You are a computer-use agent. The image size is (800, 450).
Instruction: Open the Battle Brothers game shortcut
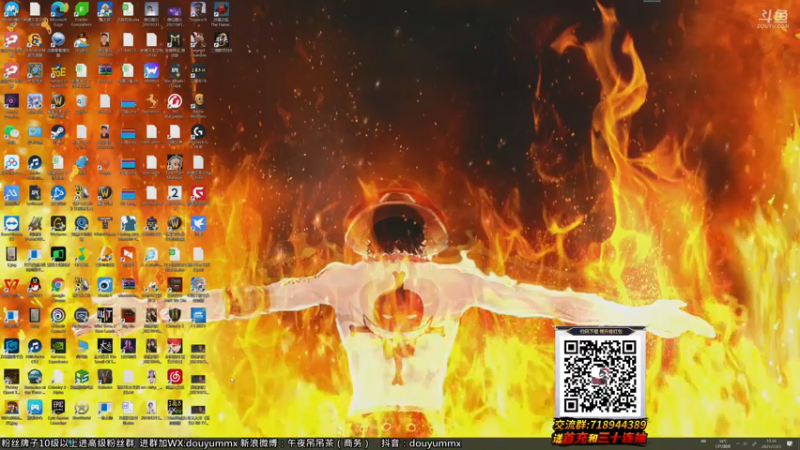tap(198, 102)
